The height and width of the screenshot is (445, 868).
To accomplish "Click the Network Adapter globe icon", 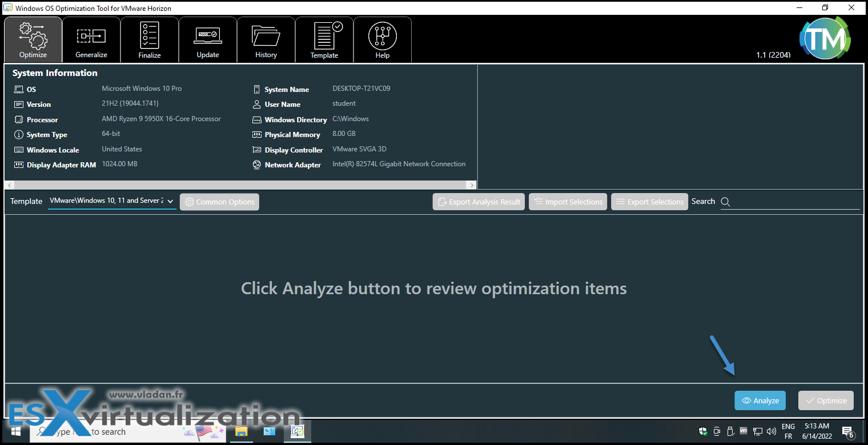I will [x=256, y=165].
